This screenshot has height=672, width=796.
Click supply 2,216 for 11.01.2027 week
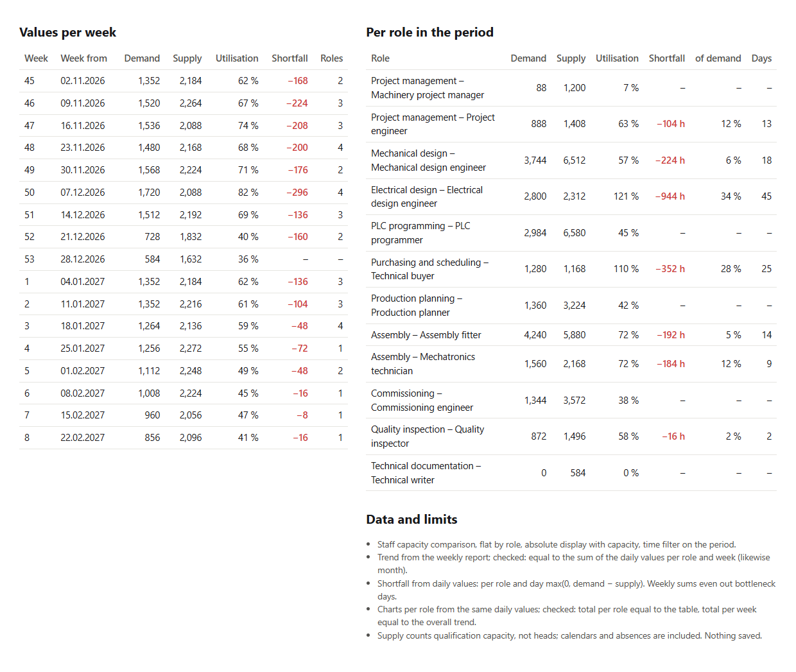[x=191, y=304]
